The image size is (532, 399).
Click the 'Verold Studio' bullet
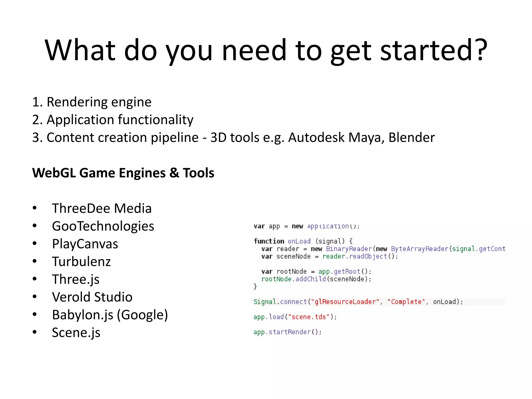click(x=92, y=297)
